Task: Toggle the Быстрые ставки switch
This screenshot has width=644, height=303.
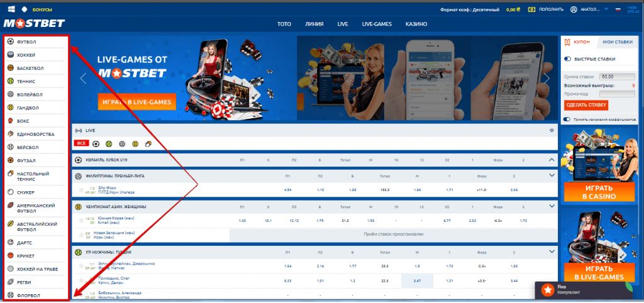Action: [568, 59]
